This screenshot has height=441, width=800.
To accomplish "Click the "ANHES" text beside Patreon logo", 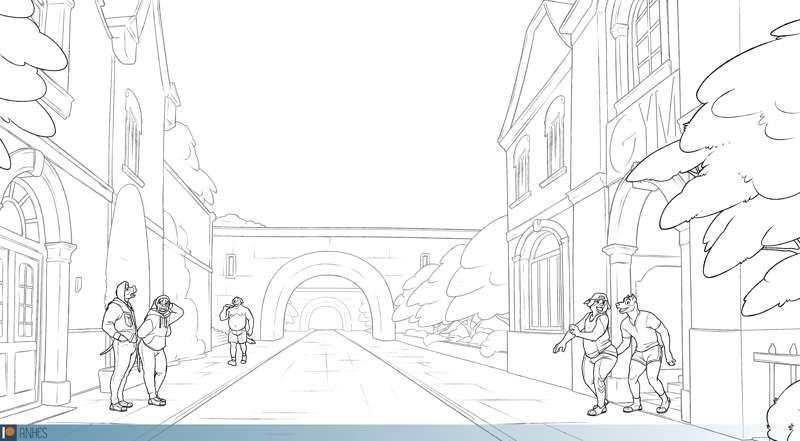I will point(33,433).
